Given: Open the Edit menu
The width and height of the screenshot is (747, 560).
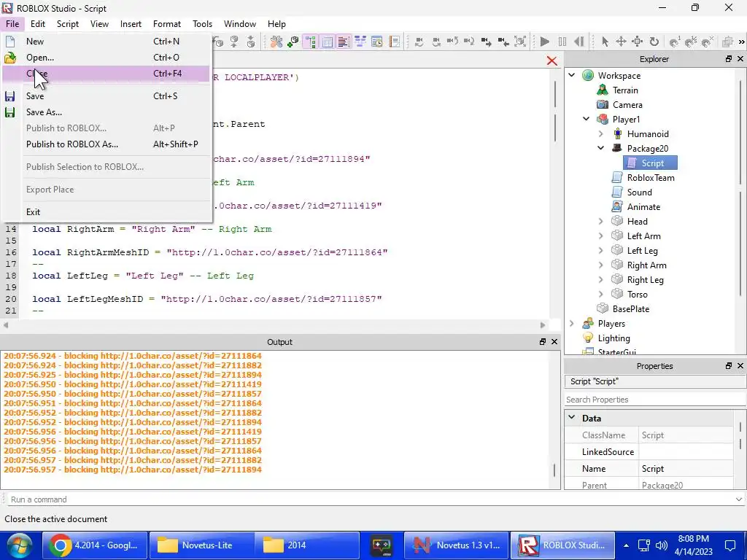Looking at the screenshot, I should pos(38,24).
